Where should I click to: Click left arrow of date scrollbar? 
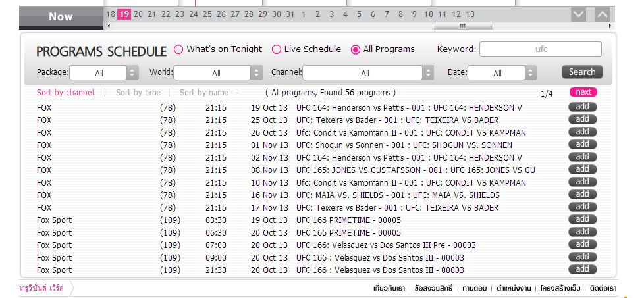(109, 26)
